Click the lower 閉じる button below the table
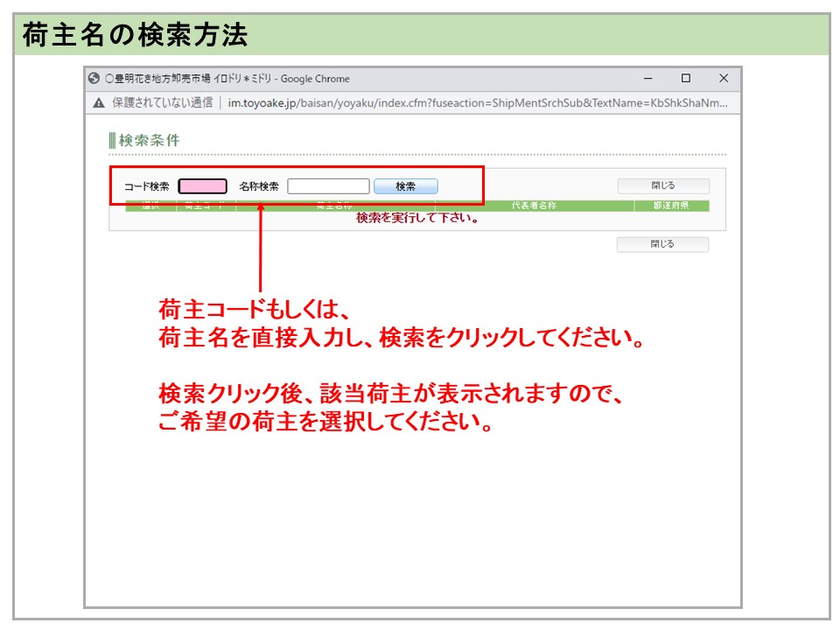 [662, 245]
